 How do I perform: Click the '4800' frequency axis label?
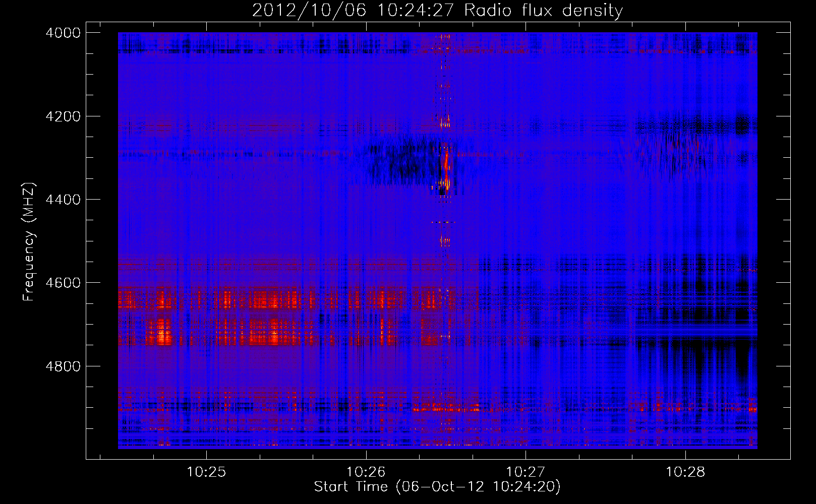point(63,366)
